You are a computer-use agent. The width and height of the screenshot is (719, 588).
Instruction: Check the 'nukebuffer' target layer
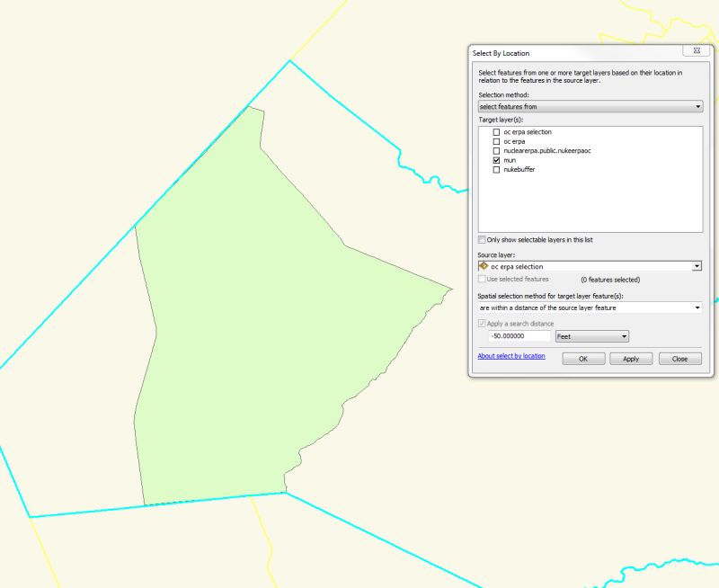(x=496, y=170)
